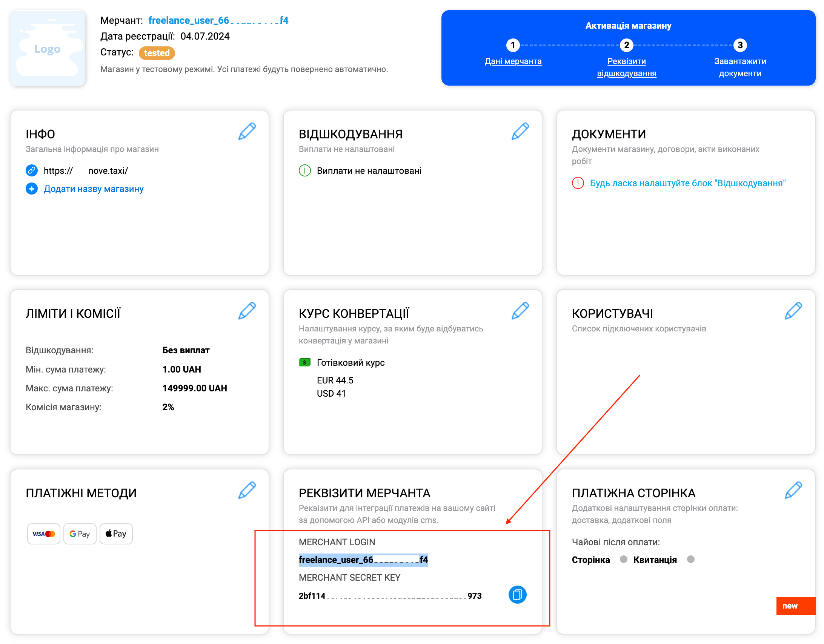Edit the ІНФО block with pencil icon

247,131
